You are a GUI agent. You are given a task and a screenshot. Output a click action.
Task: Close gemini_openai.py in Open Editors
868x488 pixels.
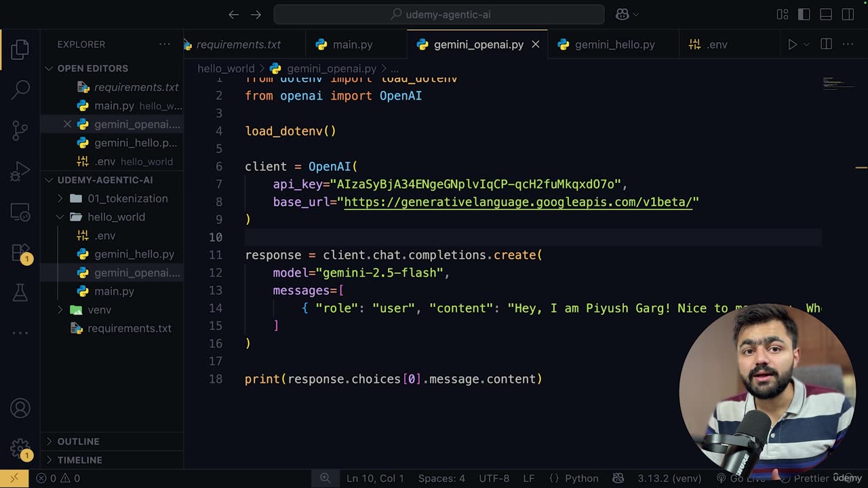67,124
